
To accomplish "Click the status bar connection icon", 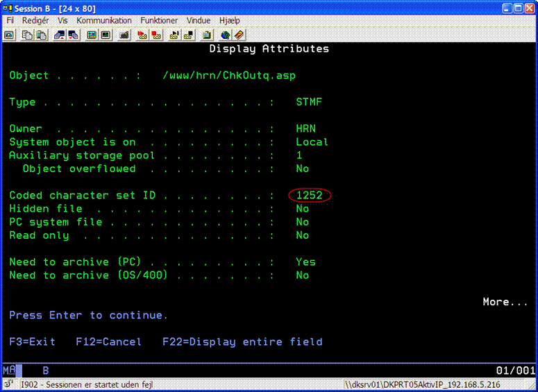I will tap(9, 384).
